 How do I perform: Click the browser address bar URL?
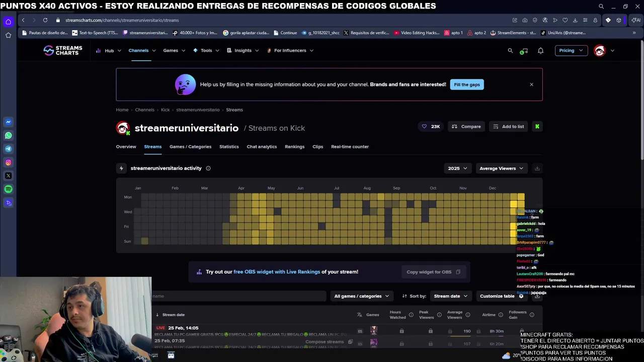(122, 20)
